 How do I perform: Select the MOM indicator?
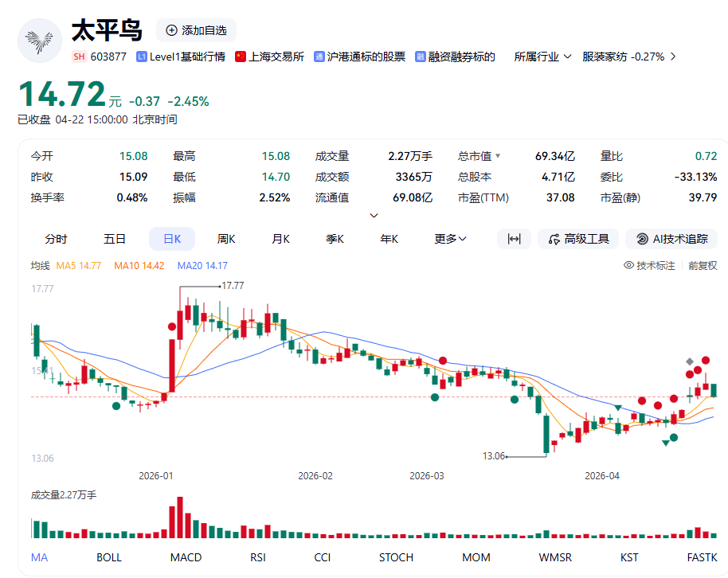click(476, 557)
